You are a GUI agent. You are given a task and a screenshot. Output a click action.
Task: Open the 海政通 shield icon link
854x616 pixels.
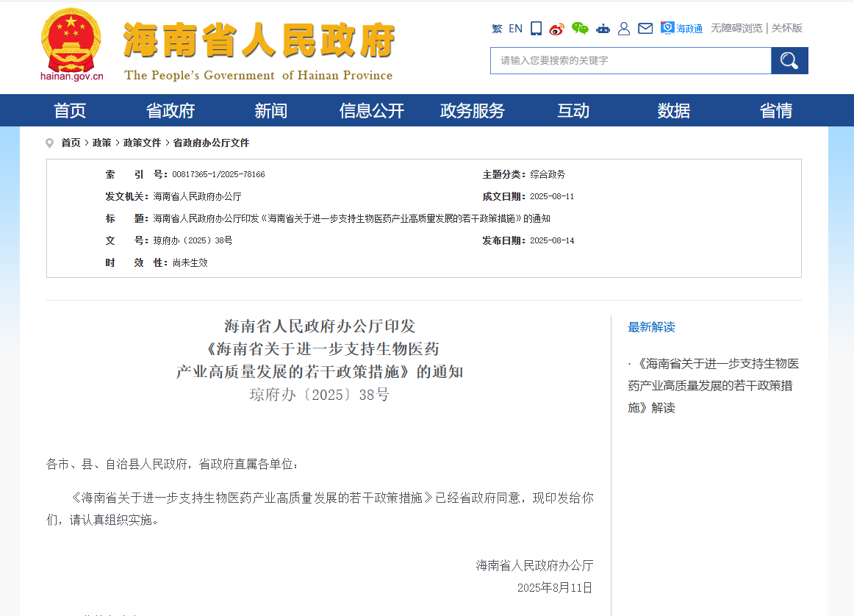pyautogui.click(x=681, y=29)
